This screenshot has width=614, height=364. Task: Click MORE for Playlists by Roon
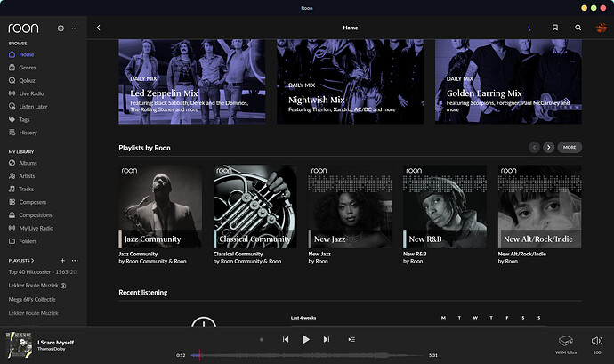click(570, 148)
